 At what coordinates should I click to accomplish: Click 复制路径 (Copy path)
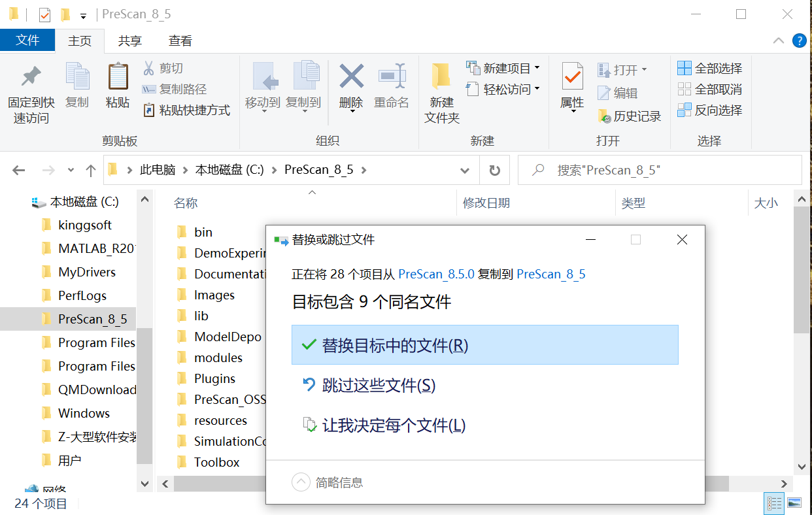(175, 89)
